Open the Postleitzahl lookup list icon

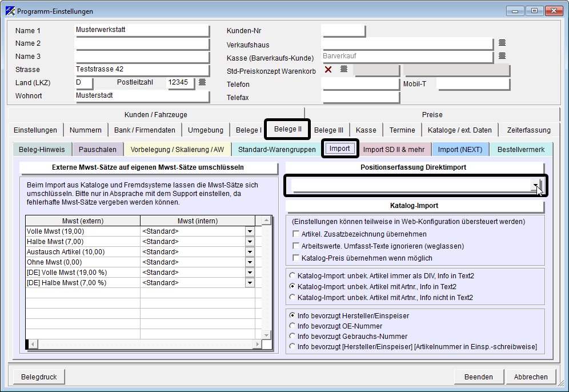coord(202,82)
